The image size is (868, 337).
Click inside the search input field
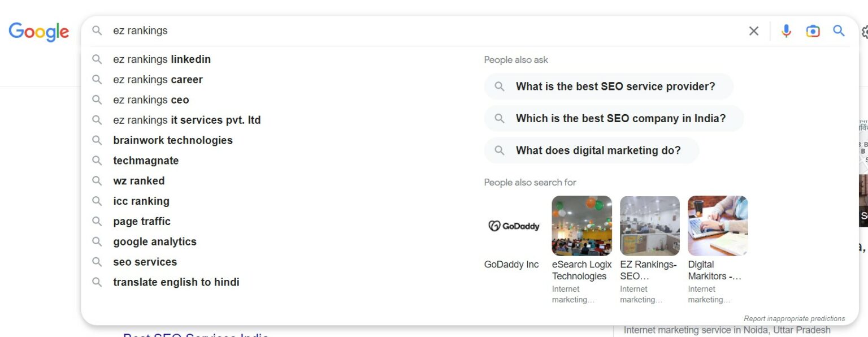(339, 31)
